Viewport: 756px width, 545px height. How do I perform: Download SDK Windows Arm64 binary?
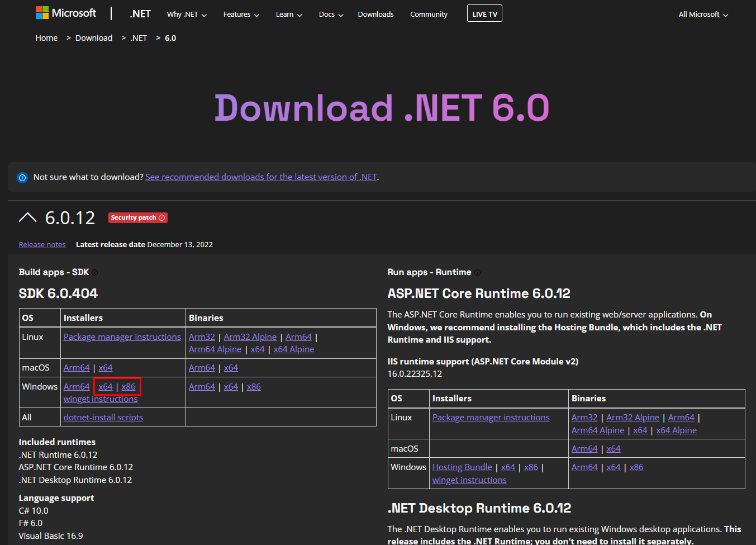202,387
